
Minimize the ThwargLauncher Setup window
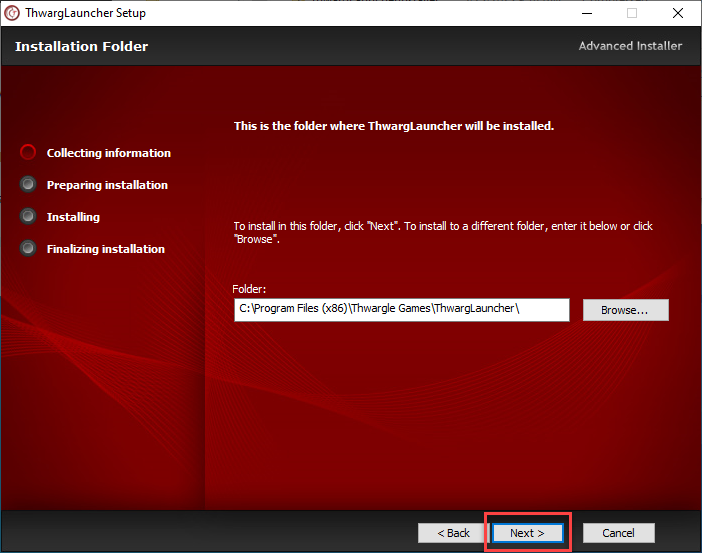click(585, 13)
